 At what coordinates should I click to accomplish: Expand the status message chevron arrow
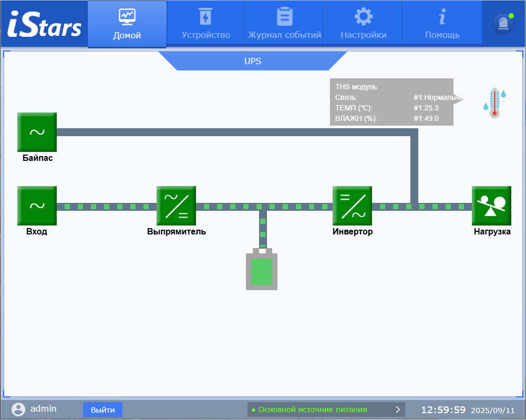(x=397, y=409)
